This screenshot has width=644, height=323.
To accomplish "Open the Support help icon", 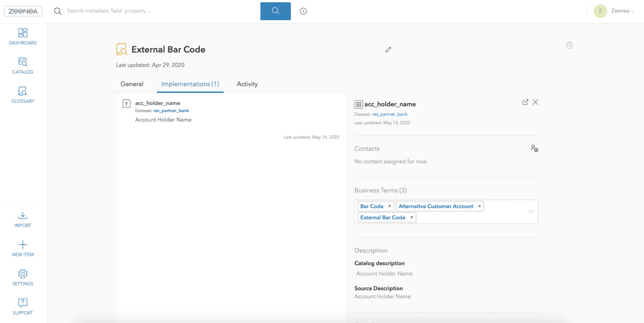I will coord(23,303).
